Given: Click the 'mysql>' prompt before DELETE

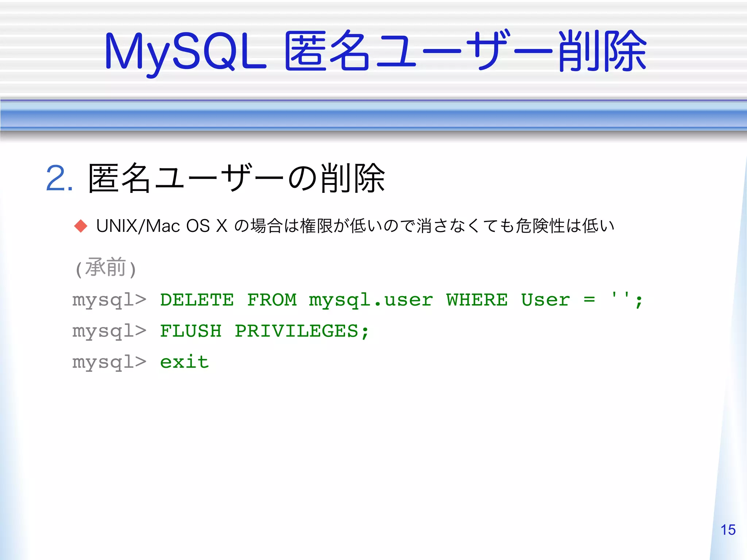Looking at the screenshot, I should 109,301.
